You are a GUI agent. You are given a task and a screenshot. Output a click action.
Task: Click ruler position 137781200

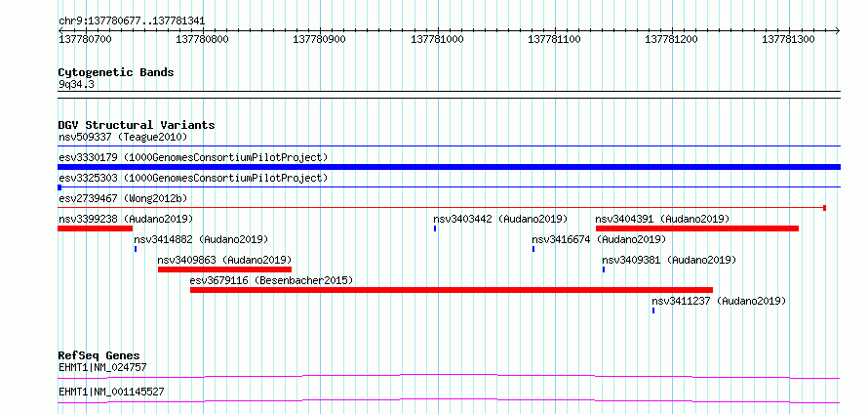point(672,39)
